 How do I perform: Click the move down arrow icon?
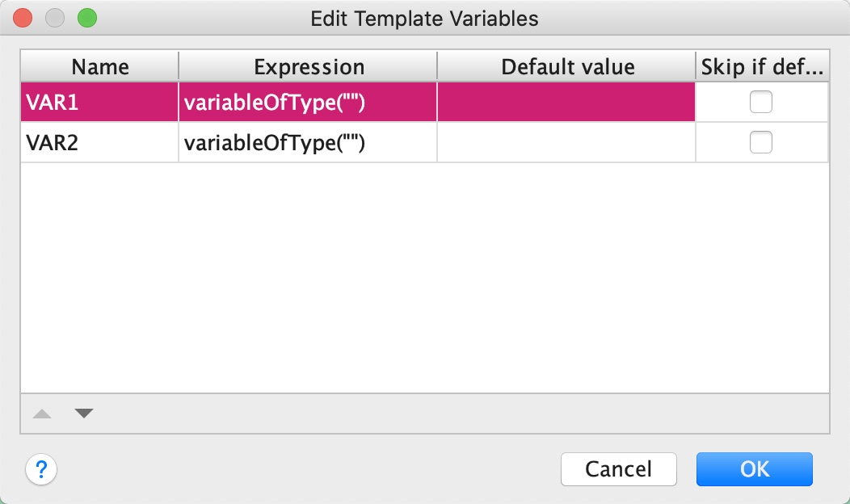pos(84,414)
